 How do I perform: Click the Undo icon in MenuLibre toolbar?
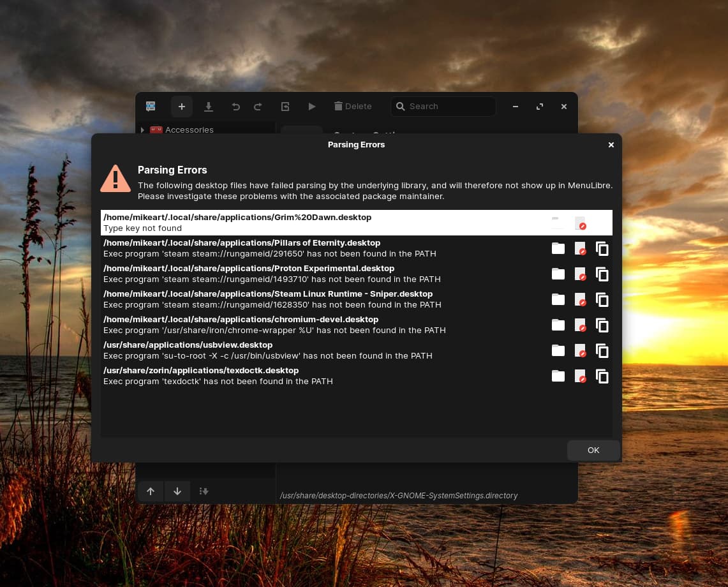click(x=236, y=107)
